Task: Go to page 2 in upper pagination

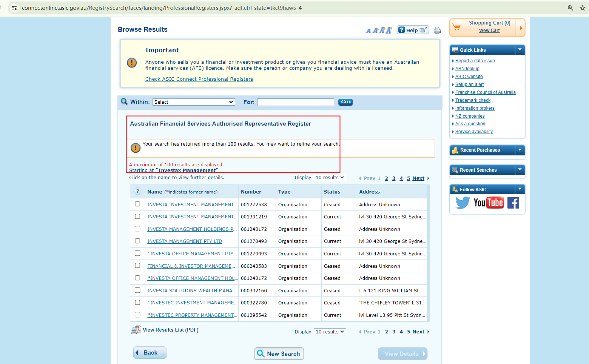Action: pos(387,178)
